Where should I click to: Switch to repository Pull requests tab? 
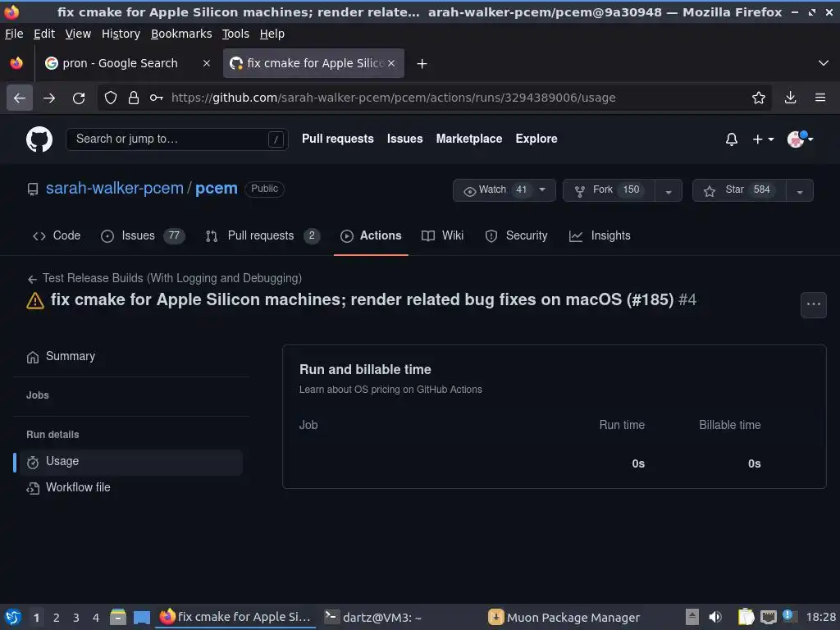[x=262, y=235]
